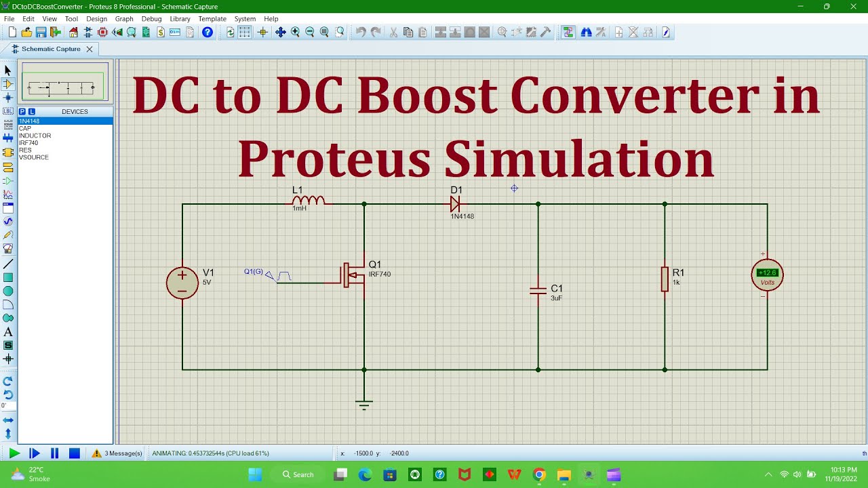Select the Component mode tool

pos(8,84)
